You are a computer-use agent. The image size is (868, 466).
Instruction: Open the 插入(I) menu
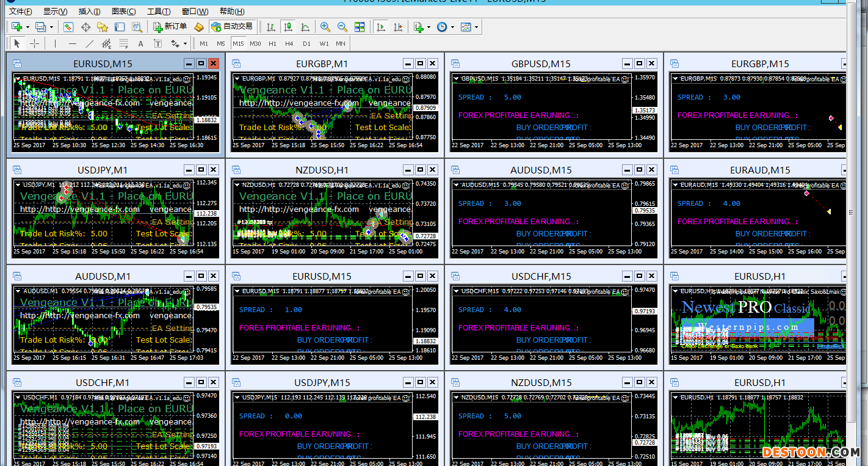[90, 12]
